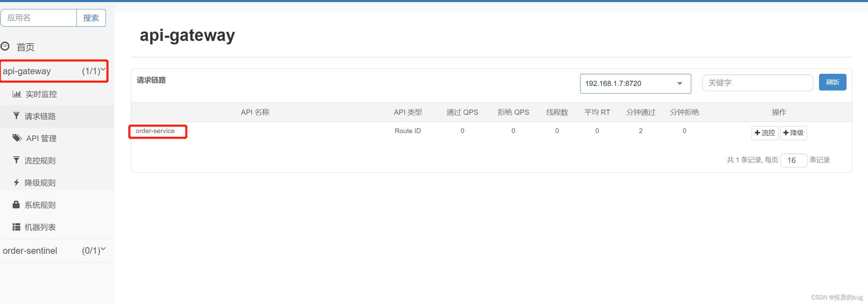Select the order-sentinel app entry
Screen dimensions: 868x304
[x=57, y=251]
